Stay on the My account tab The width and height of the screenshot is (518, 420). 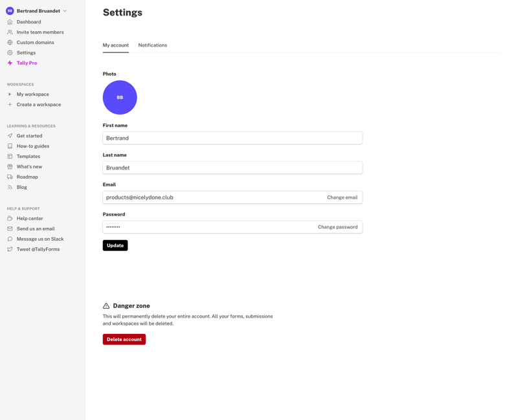tap(115, 45)
